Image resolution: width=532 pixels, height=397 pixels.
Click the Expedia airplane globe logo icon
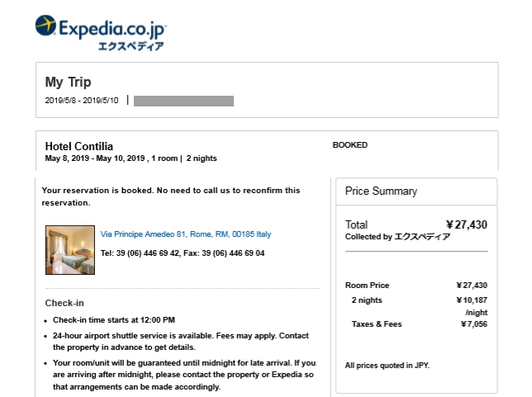click(x=45, y=25)
